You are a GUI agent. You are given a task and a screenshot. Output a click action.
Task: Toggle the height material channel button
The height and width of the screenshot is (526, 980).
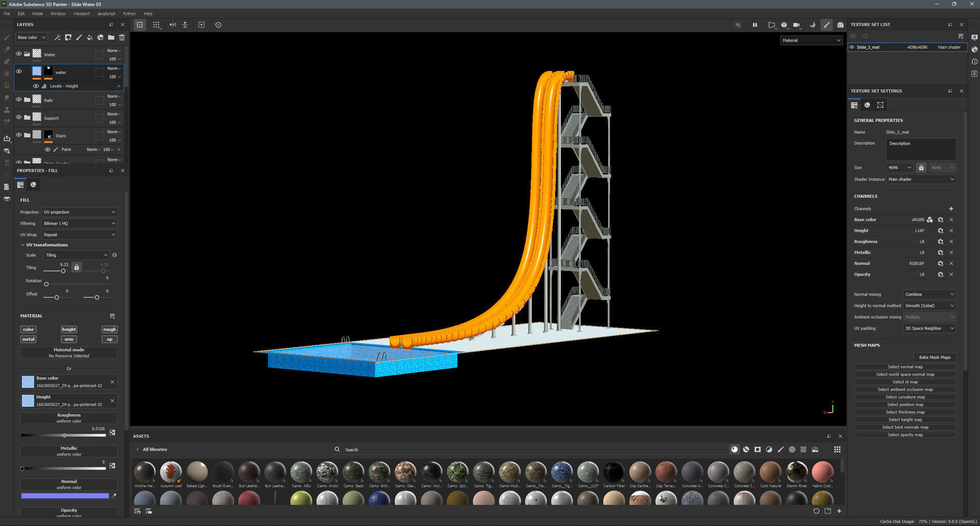(69, 330)
